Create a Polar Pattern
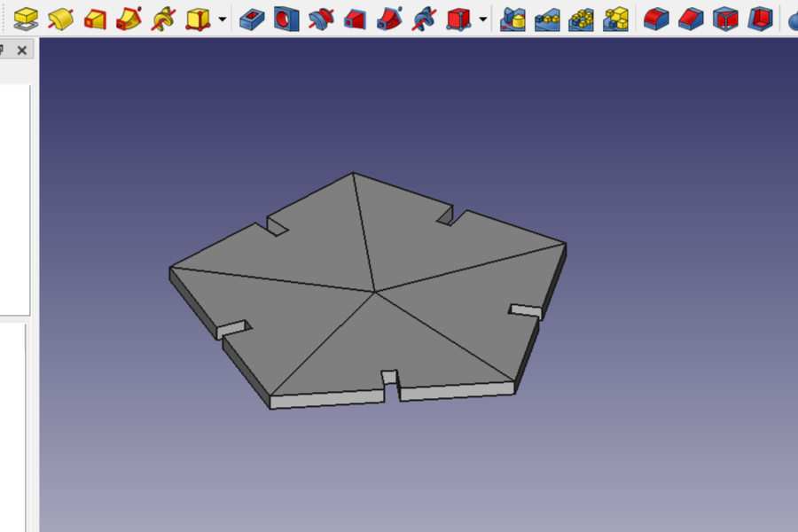The width and height of the screenshot is (798, 532). click(x=583, y=15)
